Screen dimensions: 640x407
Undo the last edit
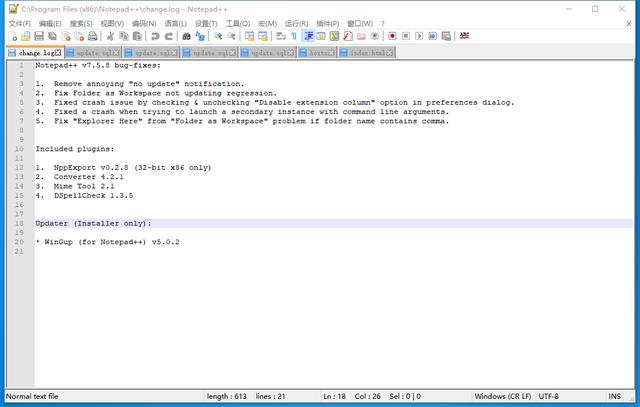click(155, 36)
